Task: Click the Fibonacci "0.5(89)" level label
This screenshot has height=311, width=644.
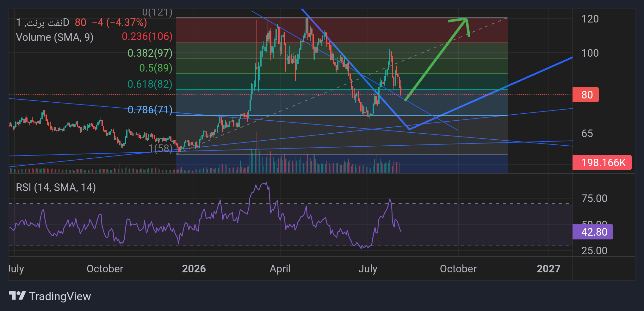Action: pos(156,68)
